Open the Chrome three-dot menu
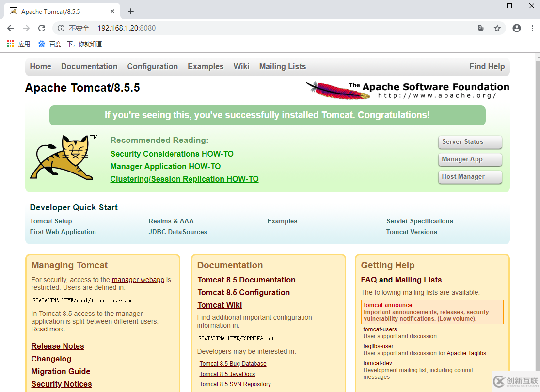The width and height of the screenshot is (540, 392). (532, 28)
